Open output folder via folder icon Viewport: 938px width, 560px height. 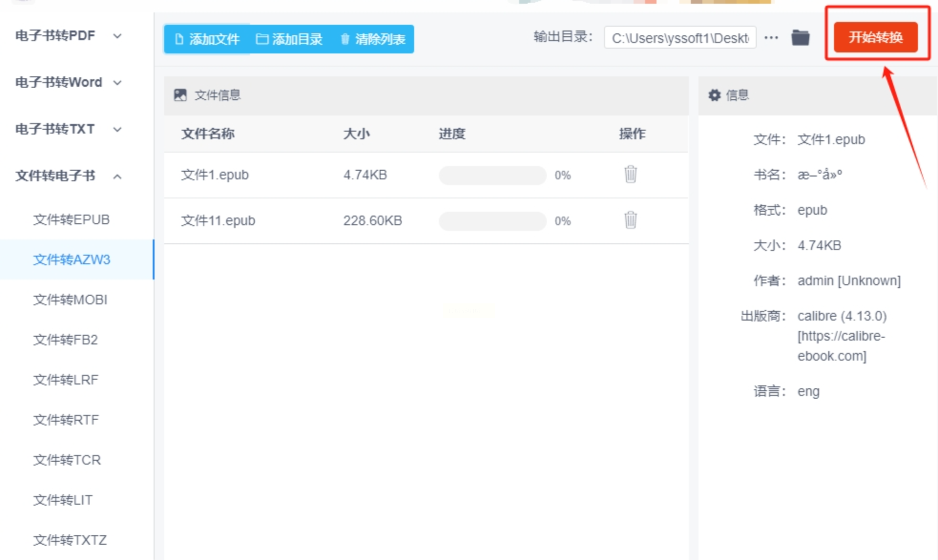click(800, 38)
